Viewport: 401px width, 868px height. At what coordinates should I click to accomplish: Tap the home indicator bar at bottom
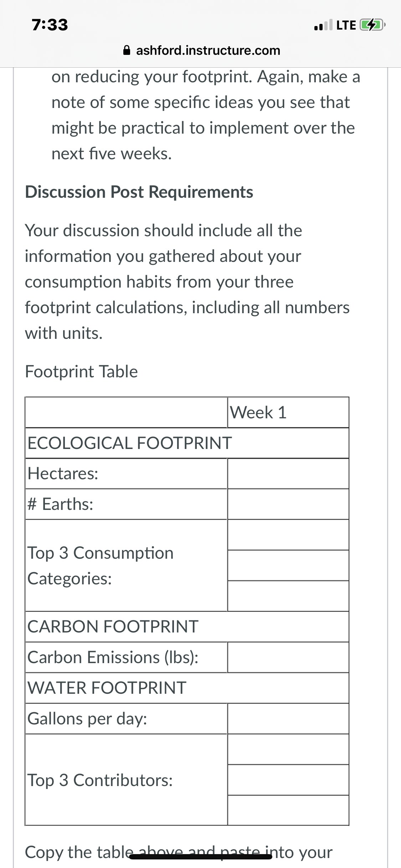(201, 856)
